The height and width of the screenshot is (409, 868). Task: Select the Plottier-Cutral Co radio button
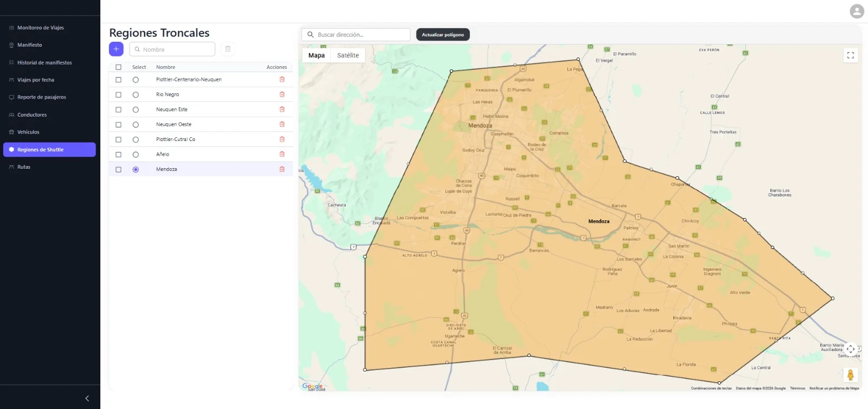(136, 139)
